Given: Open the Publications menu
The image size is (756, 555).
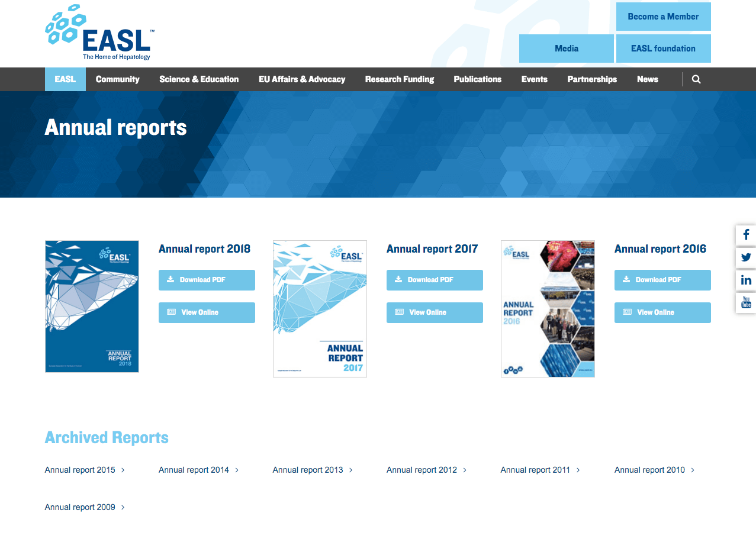Looking at the screenshot, I should (x=478, y=79).
